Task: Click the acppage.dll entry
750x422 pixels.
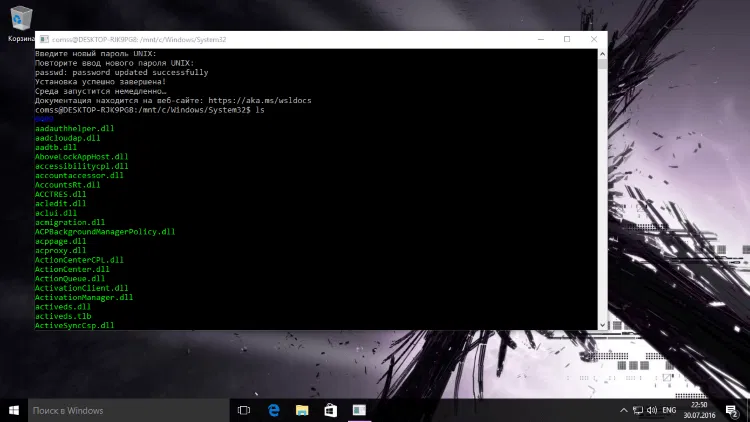Action: (61, 241)
